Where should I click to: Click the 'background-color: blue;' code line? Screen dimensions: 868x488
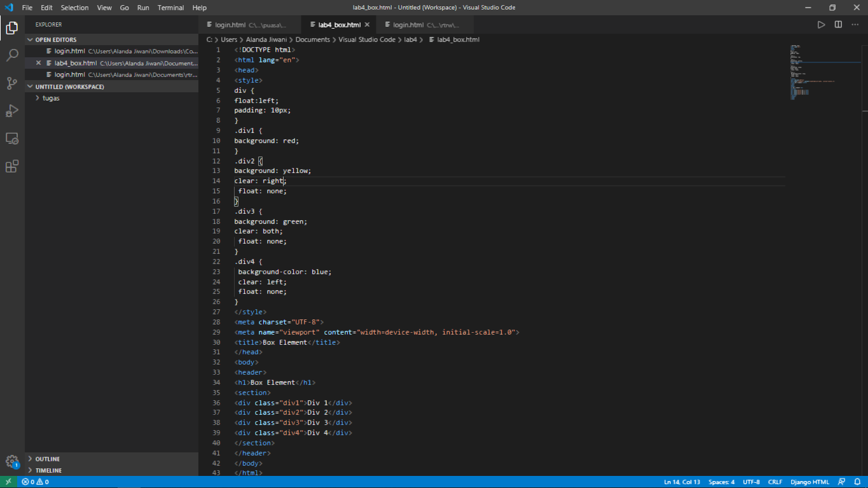285,272
